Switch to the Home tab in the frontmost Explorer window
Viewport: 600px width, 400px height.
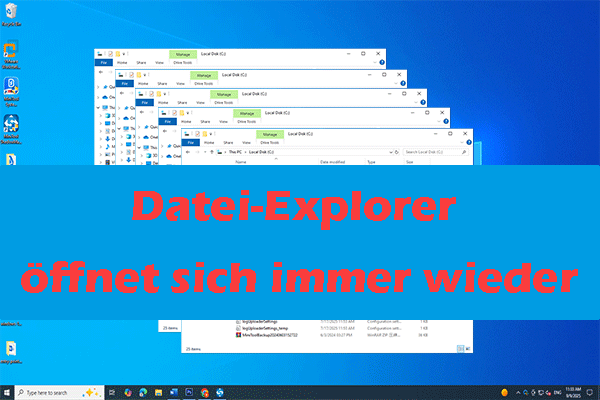209,142
